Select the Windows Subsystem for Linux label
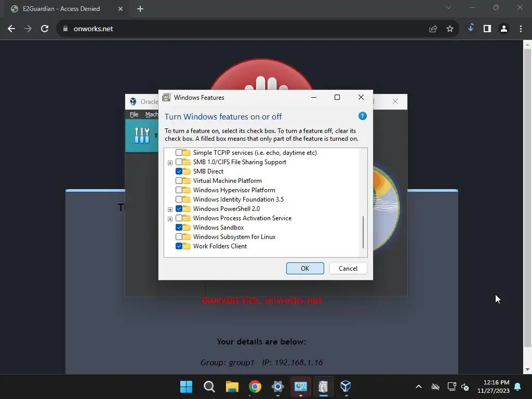This screenshot has width=532, height=399. click(234, 236)
